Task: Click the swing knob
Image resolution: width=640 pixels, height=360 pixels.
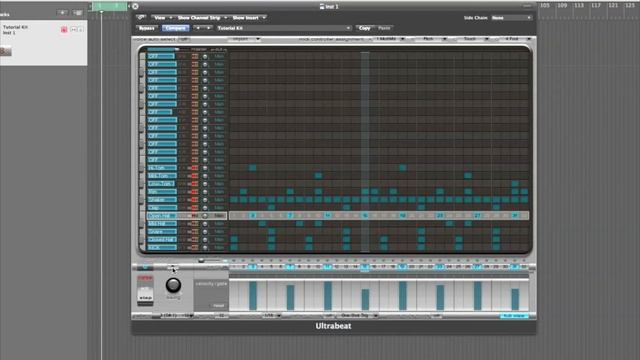Action: coord(173,285)
